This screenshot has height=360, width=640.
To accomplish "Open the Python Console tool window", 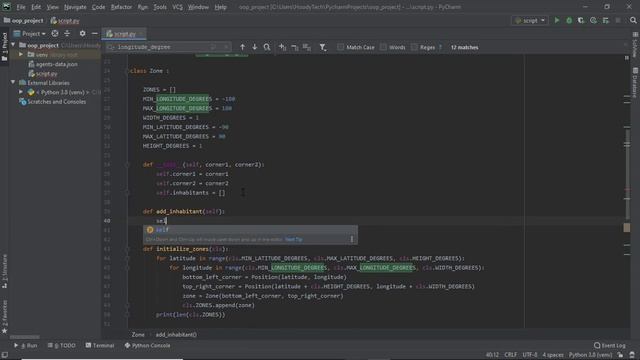I will [147, 346].
